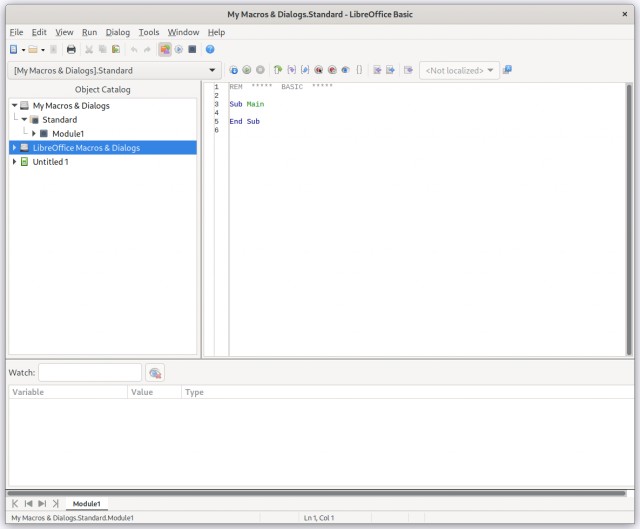The image size is (640, 529).
Task: Select the Module1 tab at bottom
Action: (x=87, y=504)
